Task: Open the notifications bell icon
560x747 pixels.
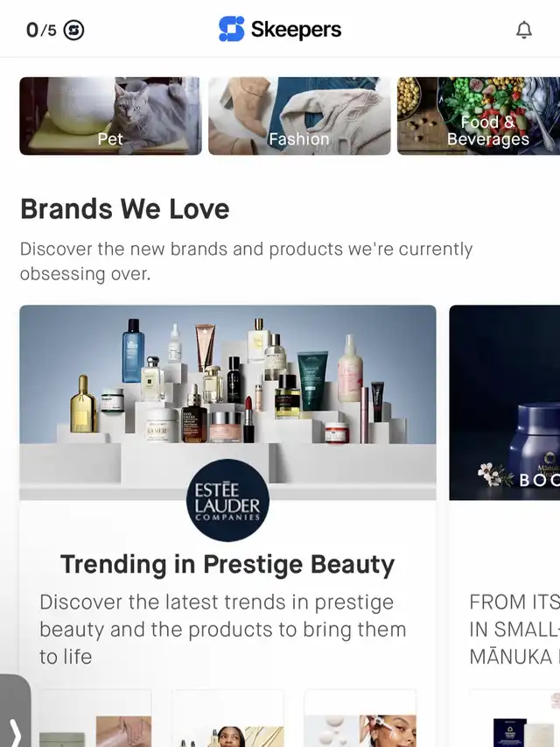Action: pyautogui.click(x=524, y=30)
